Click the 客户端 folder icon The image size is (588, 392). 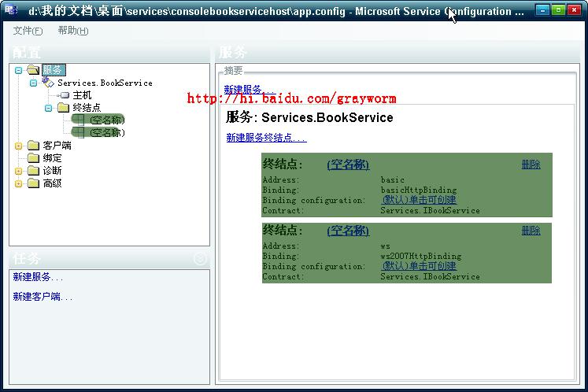(33, 145)
